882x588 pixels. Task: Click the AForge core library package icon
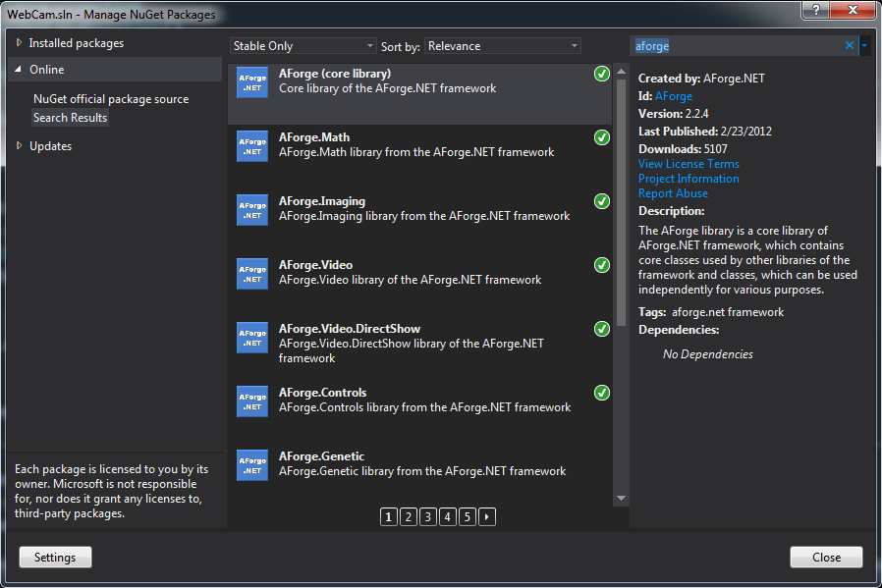coord(252,82)
